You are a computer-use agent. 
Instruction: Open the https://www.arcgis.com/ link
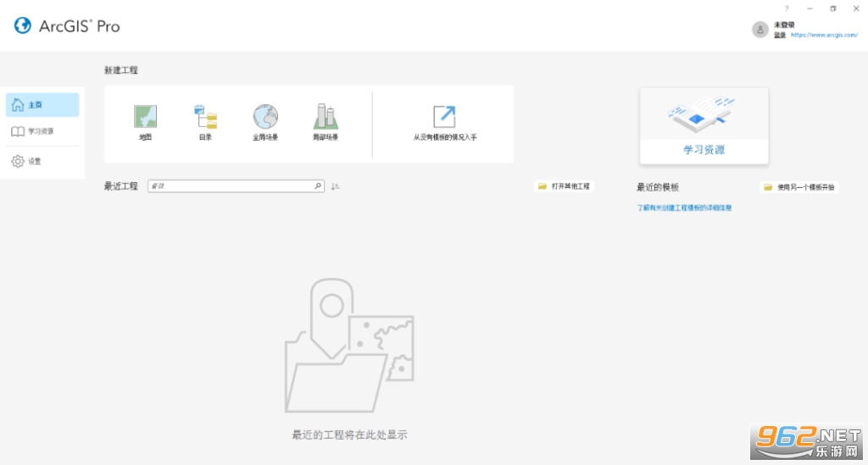(x=824, y=35)
